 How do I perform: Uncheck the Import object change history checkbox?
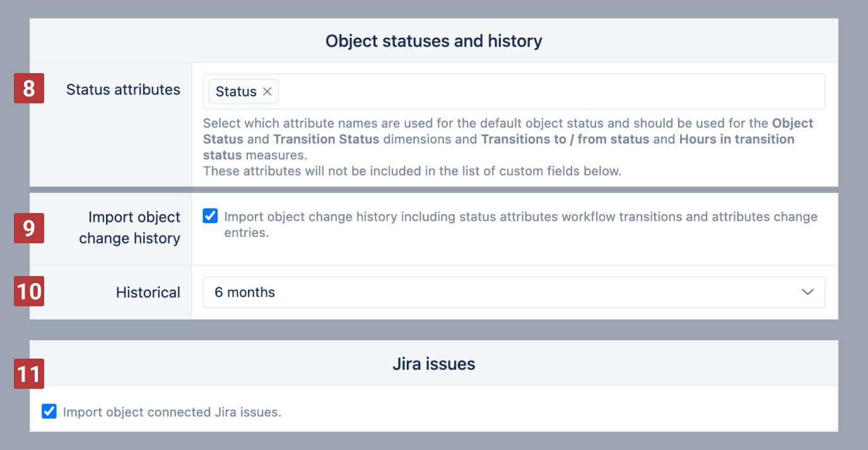pos(210,217)
